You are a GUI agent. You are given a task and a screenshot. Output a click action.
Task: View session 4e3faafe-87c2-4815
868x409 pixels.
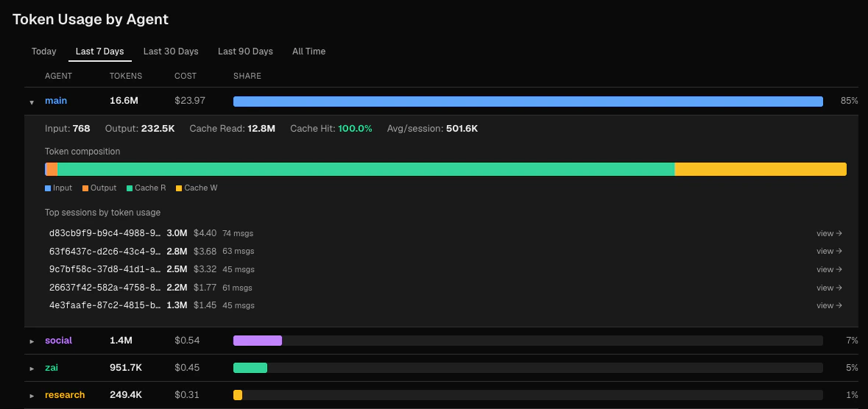coord(829,305)
